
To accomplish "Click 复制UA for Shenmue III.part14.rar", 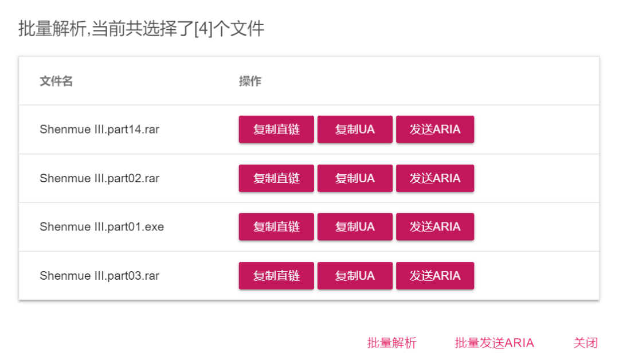I will (355, 130).
